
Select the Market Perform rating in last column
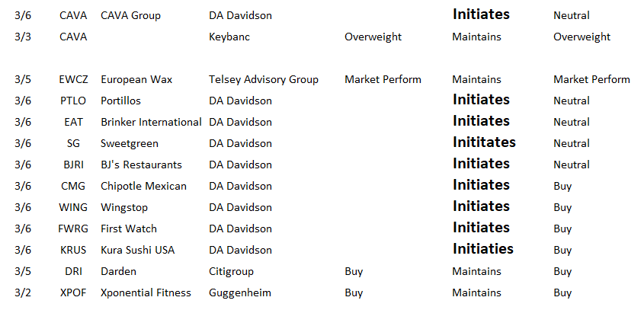[591, 79]
